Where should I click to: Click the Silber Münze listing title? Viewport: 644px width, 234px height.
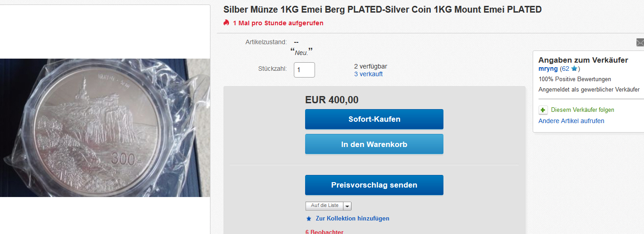(382, 9)
